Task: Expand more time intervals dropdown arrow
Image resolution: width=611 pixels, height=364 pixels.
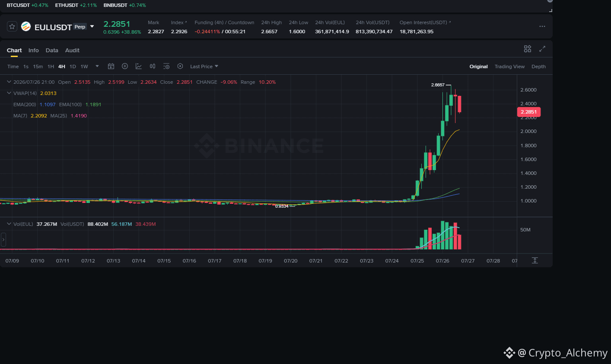Action: pyautogui.click(x=97, y=66)
